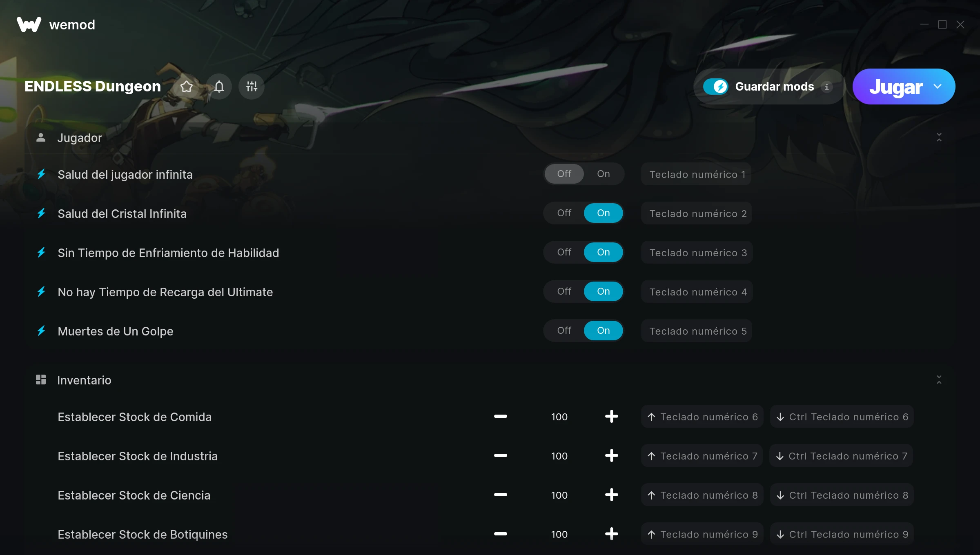The height and width of the screenshot is (555, 980).
Task: Collapse the Jugador section
Action: pos(939,138)
